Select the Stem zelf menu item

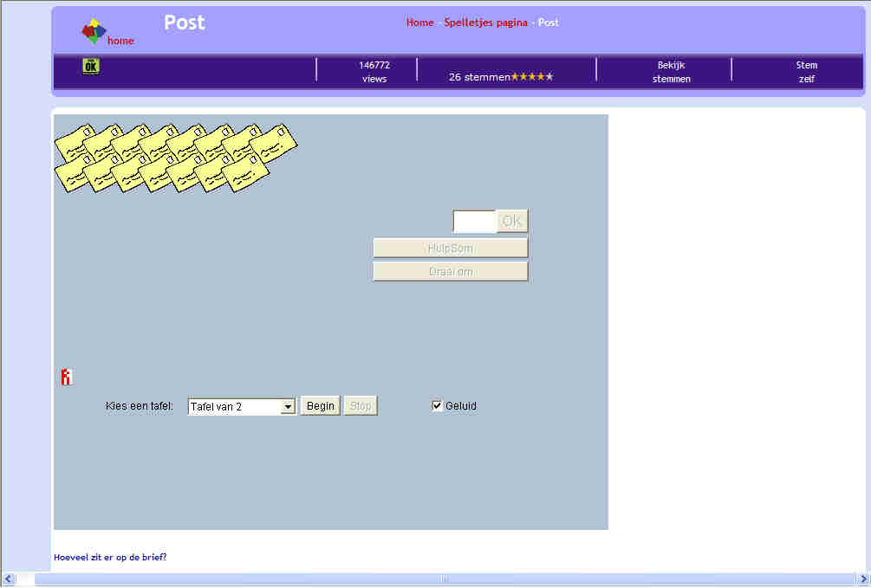point(806,72)
